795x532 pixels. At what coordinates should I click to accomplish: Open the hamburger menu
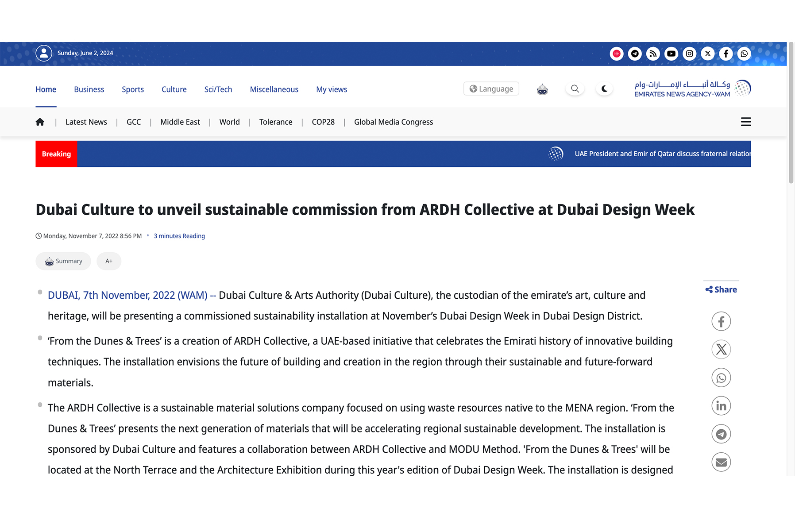coord(746,122)
